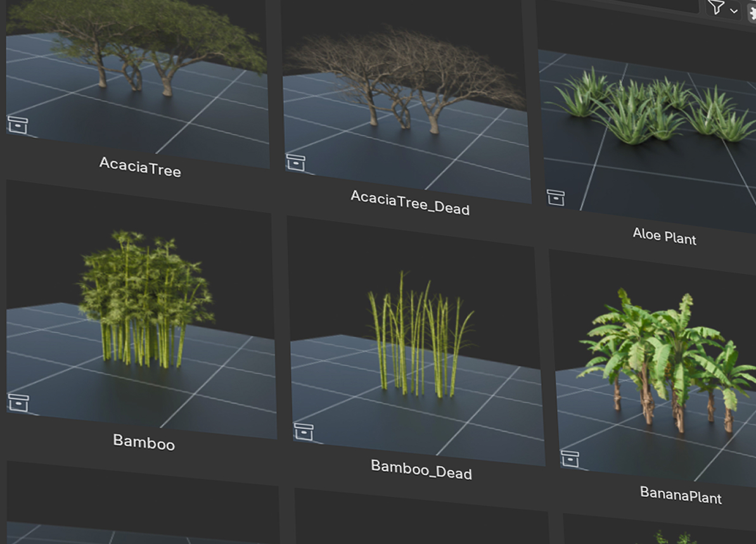The height and width of the screenshot is (544, 756).
Task: Click the asset box icon on Bamboo_Dead
Action: tap(304, 432)
